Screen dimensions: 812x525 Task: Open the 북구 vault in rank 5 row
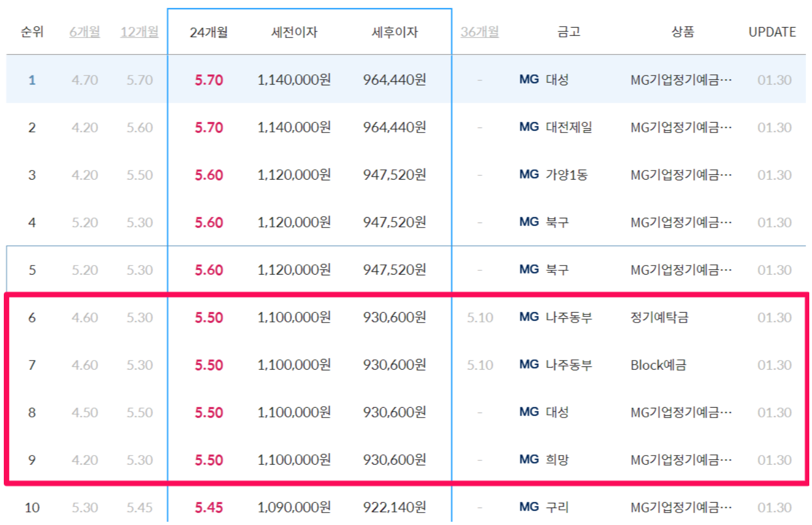pyautogui.click(x=557, y=270)
